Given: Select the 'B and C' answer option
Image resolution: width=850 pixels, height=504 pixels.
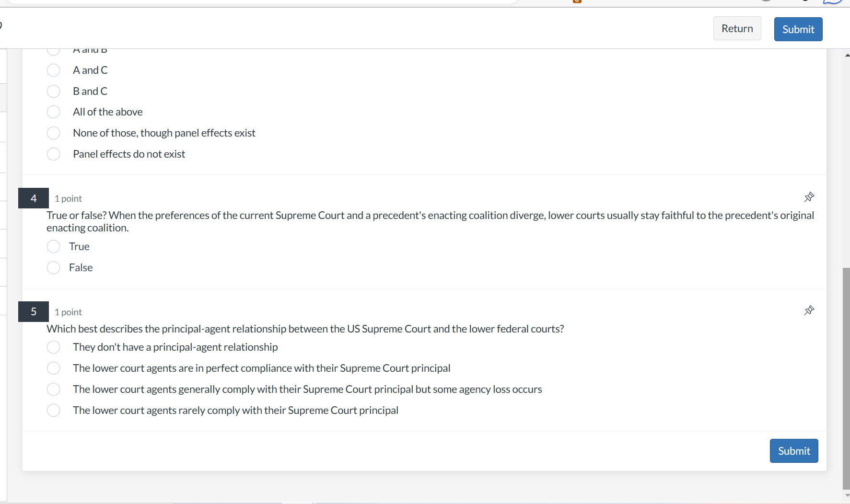Looking at the screenshot, I should click(54, 91).
